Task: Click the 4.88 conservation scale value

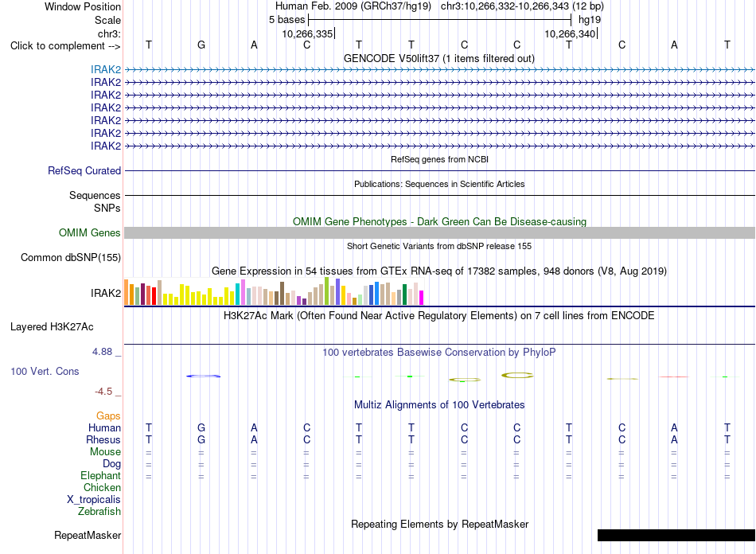Action: (102, 352)
